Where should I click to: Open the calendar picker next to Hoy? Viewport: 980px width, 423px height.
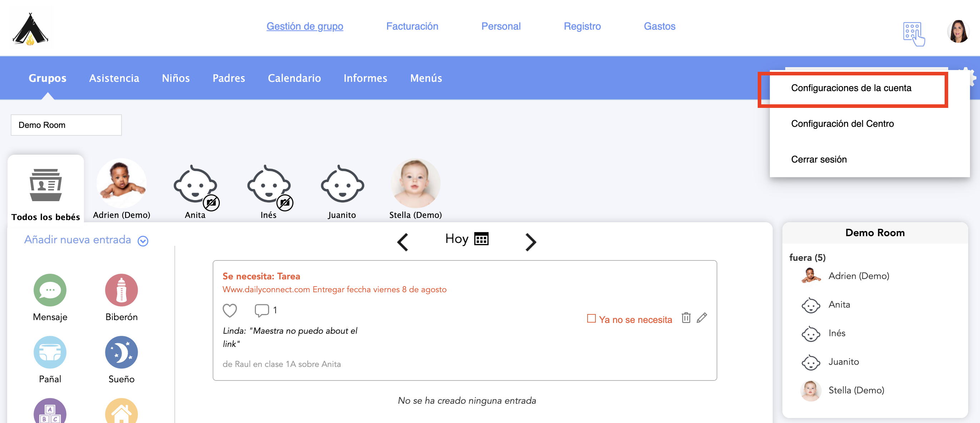click(481, 239)
